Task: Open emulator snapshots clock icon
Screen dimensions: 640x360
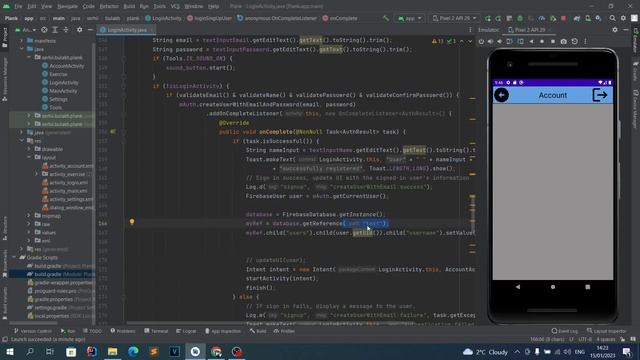Action: pyautogui.click(x=575, y=41)
